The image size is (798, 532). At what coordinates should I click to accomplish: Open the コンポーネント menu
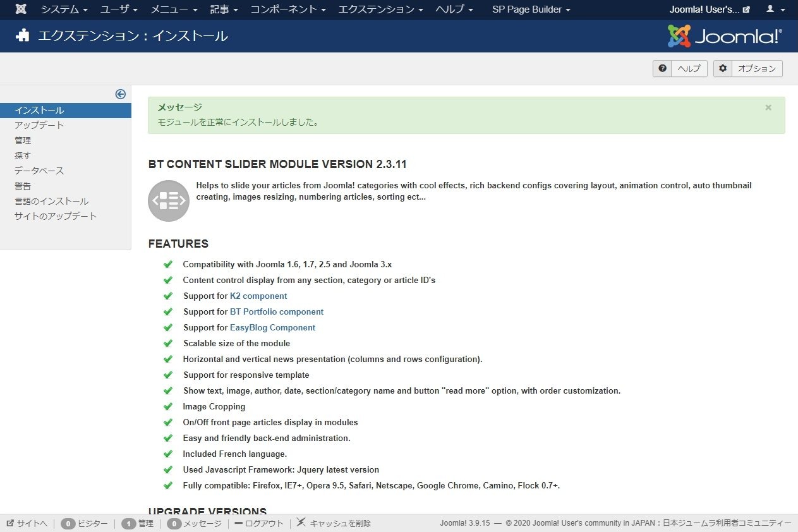point(288,9)
